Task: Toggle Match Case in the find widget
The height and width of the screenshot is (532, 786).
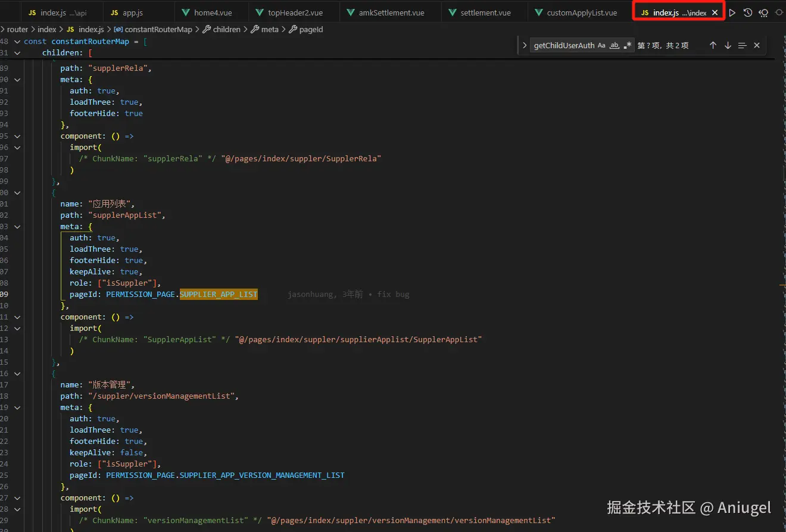Action: [601, 45]
